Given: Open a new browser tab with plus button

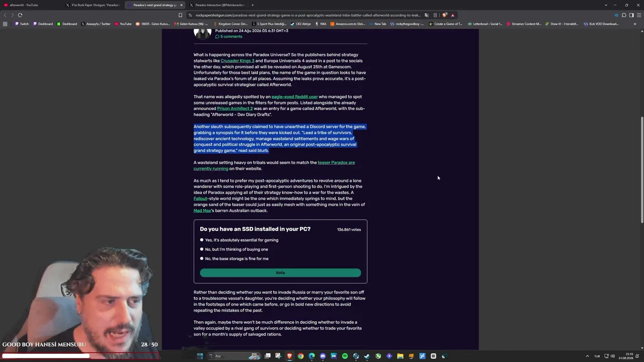Looking at the screenshot, I should point(253,5).
